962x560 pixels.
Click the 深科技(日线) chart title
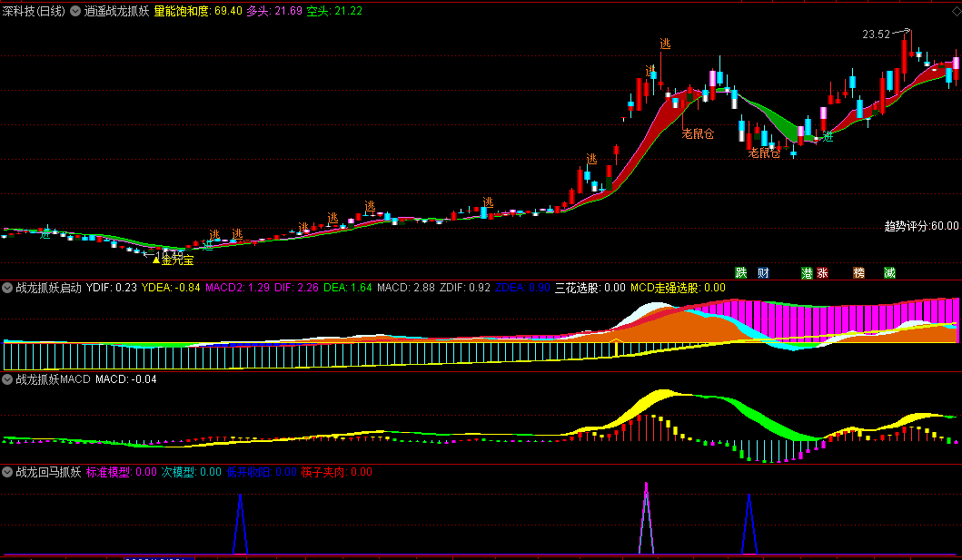pos(33,11)
